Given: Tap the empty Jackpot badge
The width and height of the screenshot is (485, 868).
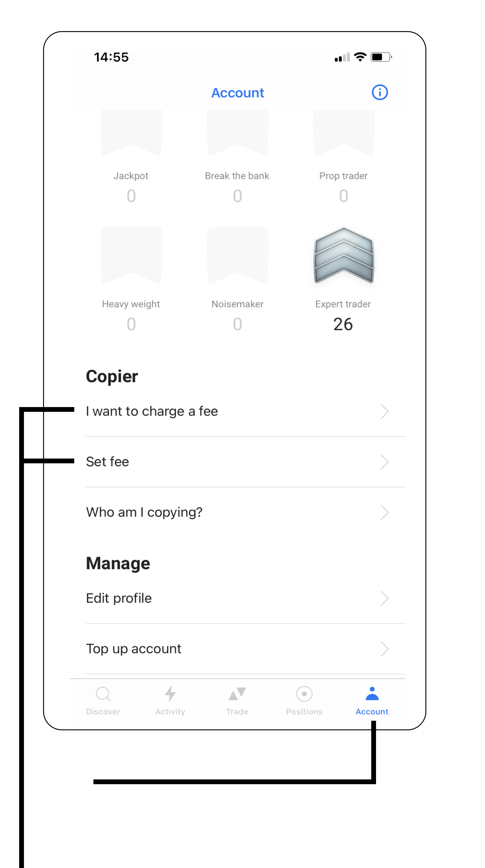Looking at the screenshot, I should (131, 133).
